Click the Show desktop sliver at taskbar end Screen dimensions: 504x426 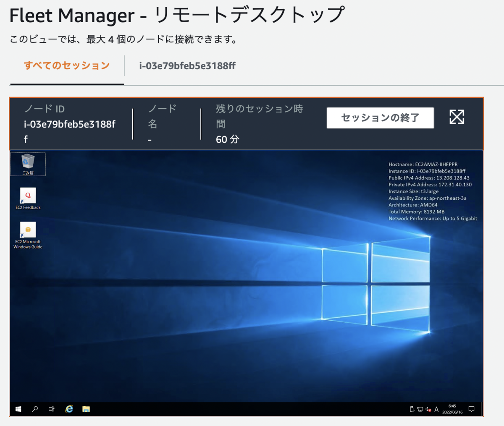(x=481, y=409)
